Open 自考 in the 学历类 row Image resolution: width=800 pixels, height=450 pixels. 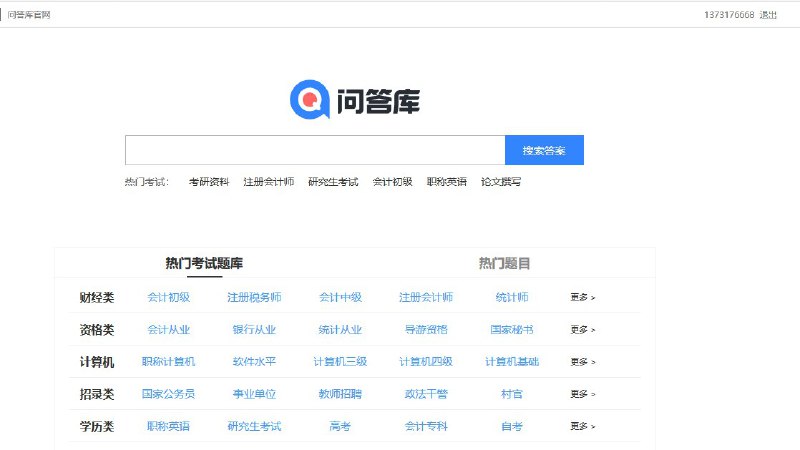click(512, 426)
